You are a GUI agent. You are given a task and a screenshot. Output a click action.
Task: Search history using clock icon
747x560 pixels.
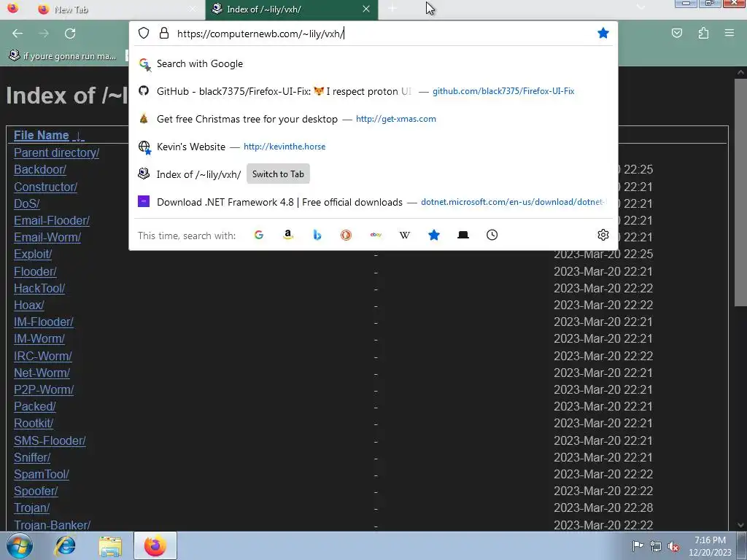pos(492,235)
